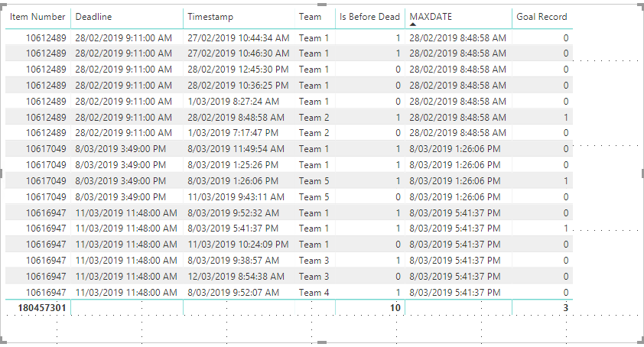Select timestamp 8/03/2019 9:38:57 AM
Screen dimensions: 644x347
(233, 261)
